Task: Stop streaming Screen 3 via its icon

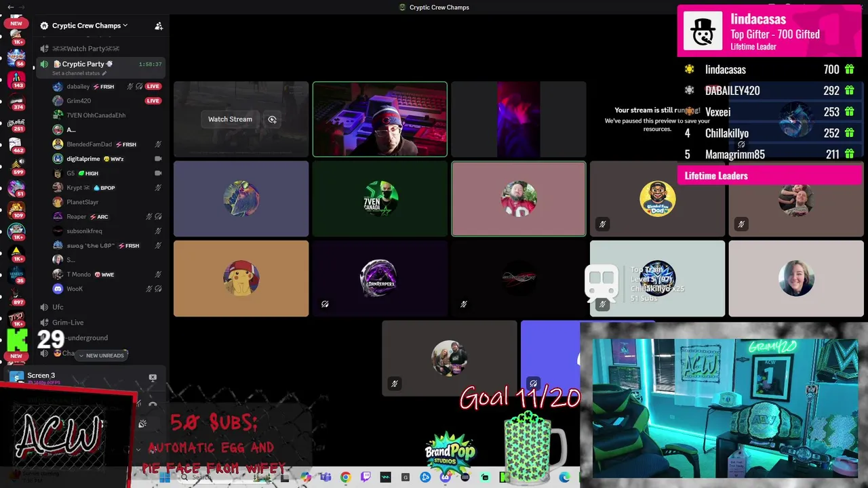Action: pos(153,378)
